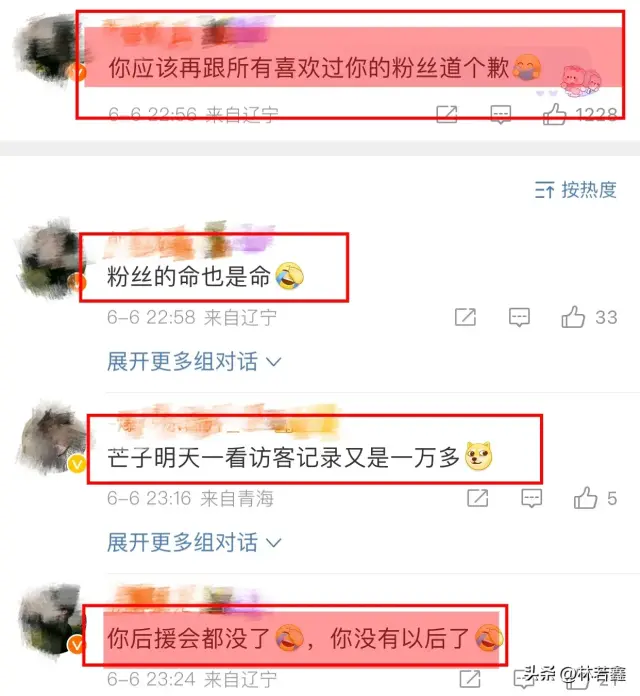
Task: Like the 粉丝的命也是命 comment
Action: tap(573, 317)
